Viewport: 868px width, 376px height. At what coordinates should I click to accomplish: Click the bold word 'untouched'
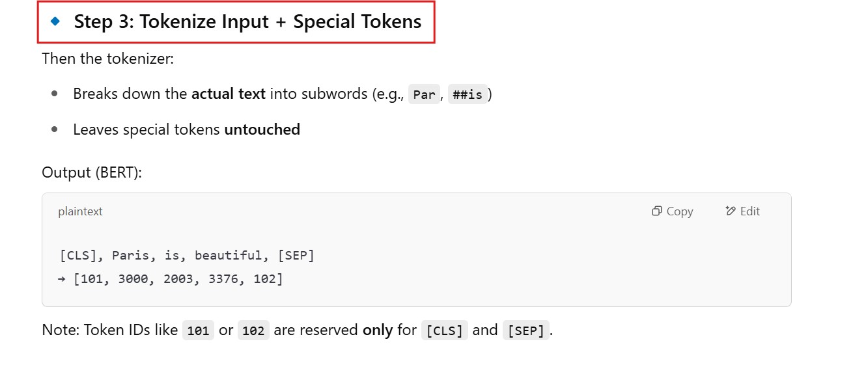coord(262,129)
